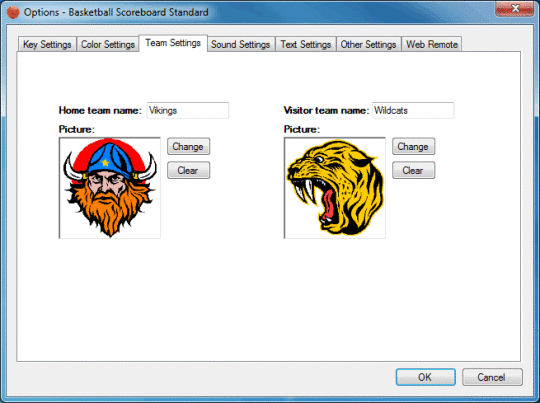The image size is (540, 403).
Task: Click the 'Picture:' label under Visitor team name
Action: click(302, 129)
